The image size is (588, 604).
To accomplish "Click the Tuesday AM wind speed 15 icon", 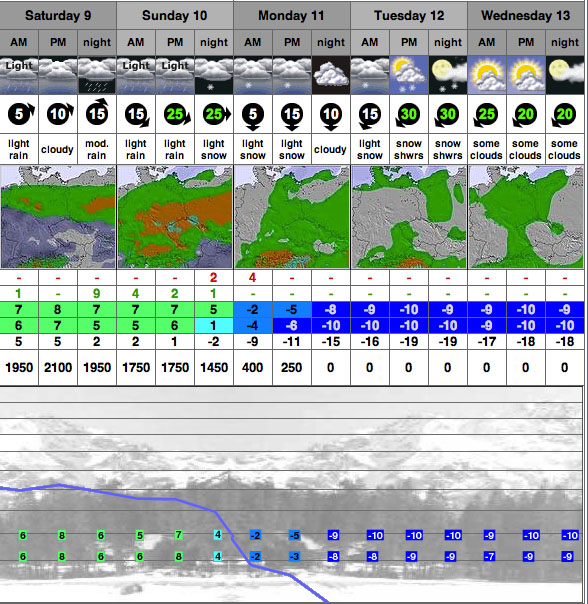I will [x=369, y=116].
